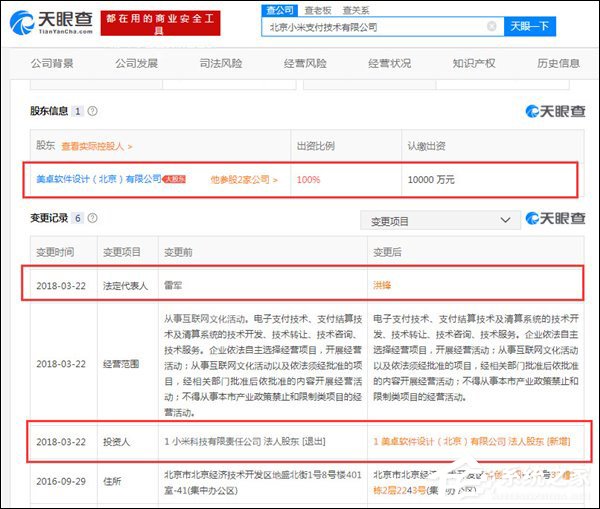600x509 pixels.
Task: Open the 历史信息 navigation tab
Action: pos(558,63)
